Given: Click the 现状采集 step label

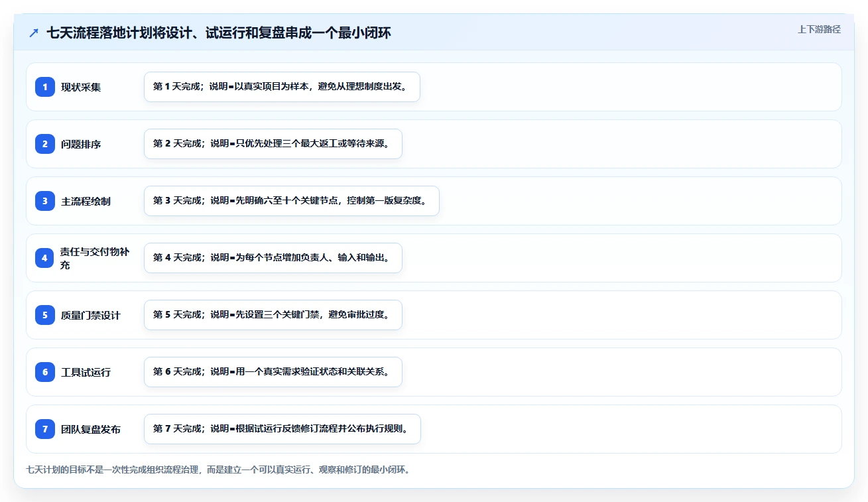Looking at the screenshot, I should [81, 87].
